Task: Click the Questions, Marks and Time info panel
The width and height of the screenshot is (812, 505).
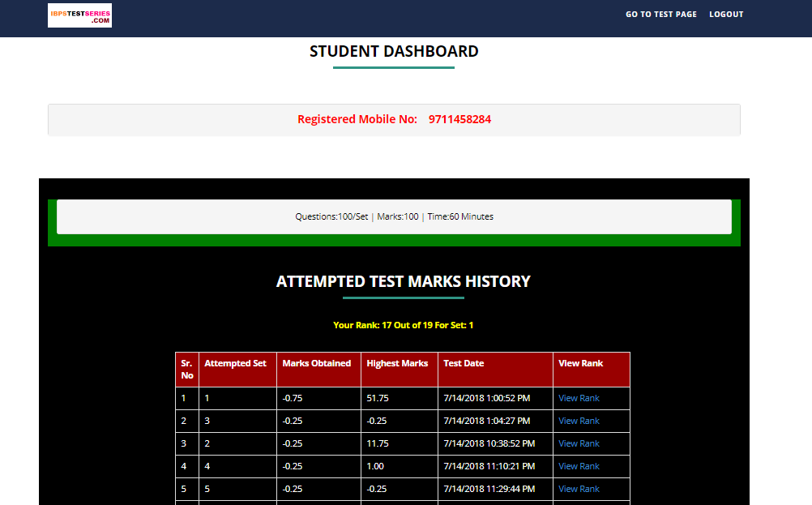Action: [x=394, y=216]
